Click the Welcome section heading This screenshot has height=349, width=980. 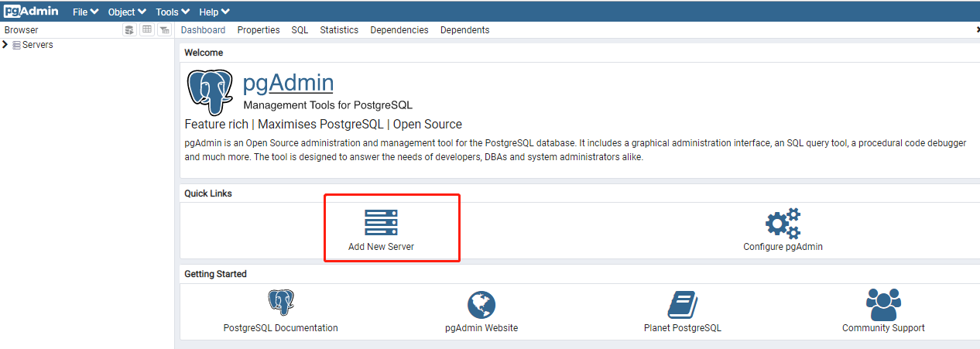(204, 53)
